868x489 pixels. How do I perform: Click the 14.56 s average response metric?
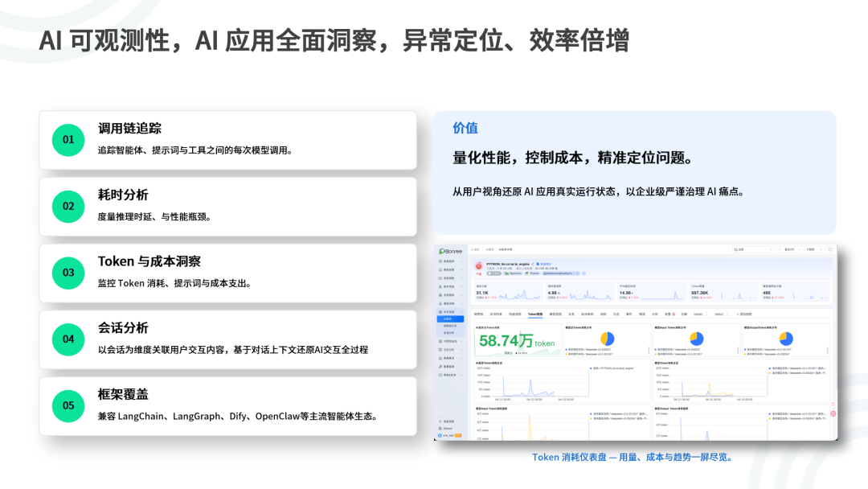click(x=652, y=292)
